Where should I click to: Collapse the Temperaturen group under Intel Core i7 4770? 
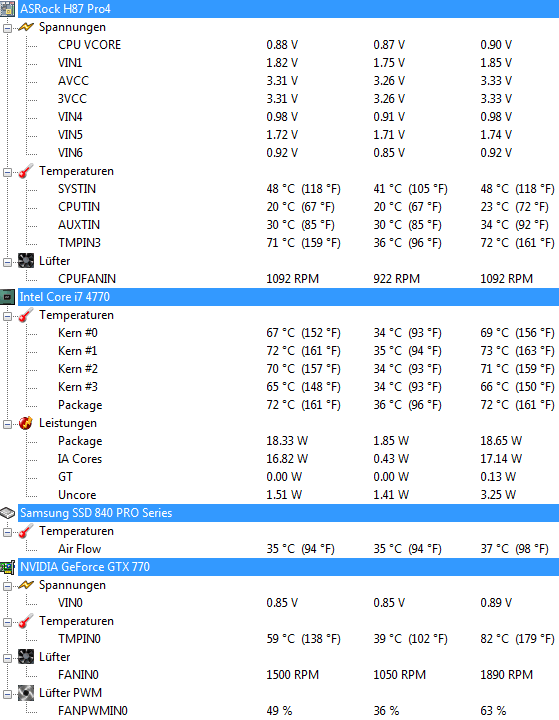(7, 316)
